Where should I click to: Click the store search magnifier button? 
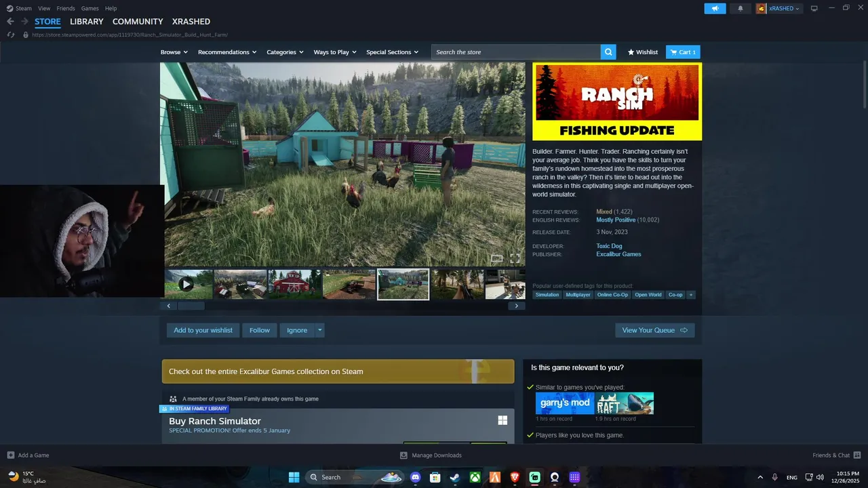pos(608,52)
